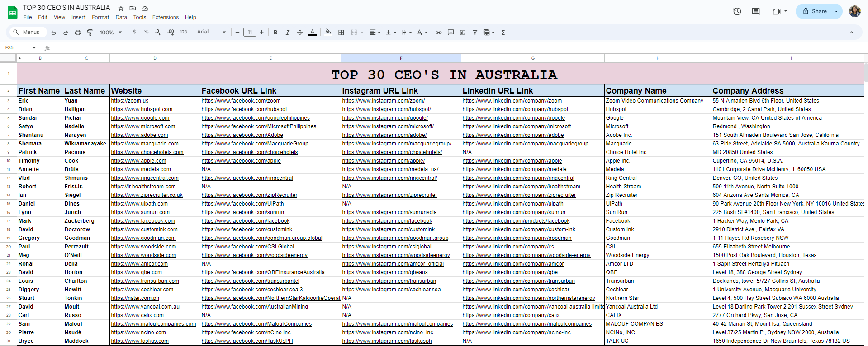The width and height of the screenshot is (868, 346).
Task: Toggle bold formatting
Action: (275, 33)
